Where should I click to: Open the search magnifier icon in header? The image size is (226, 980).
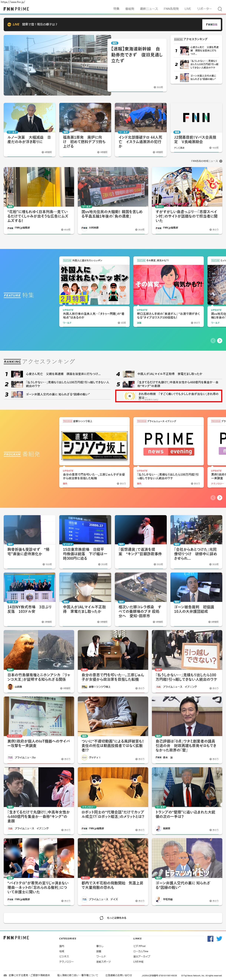(220, 9)
